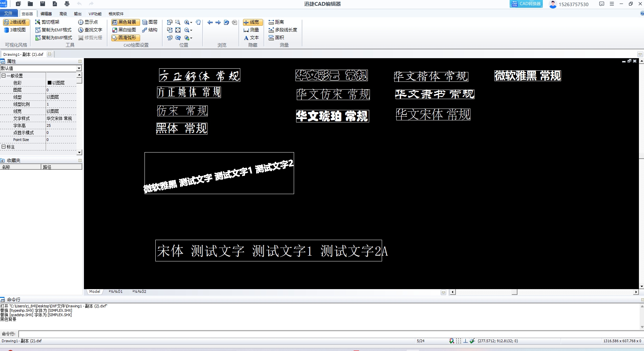Save the drawing with the floppy disk icon
Image resolution: width=644 pixels, height=351 pixels.
[43, 4]
